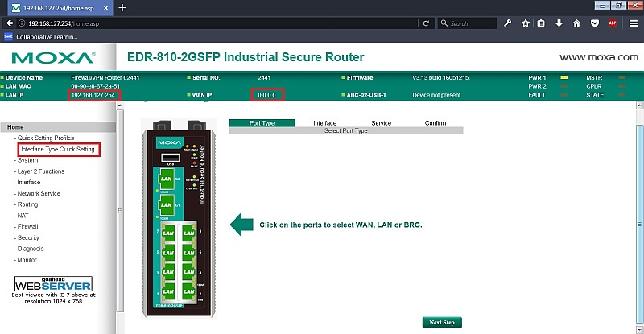Switch to the Interface wizard step
Viewport: 644px width, 334px height.
point(324,123)
